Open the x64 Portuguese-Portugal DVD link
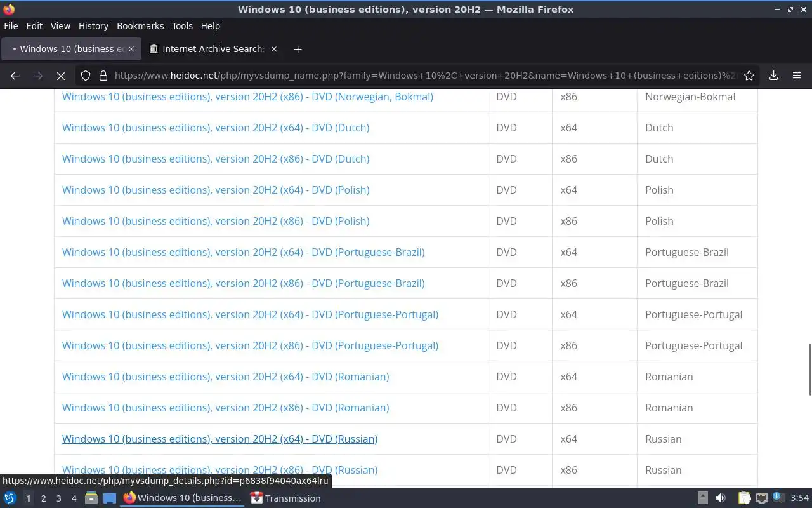Image resolution: width=812 pixels, height=508 pixels. tap(250, 314)
